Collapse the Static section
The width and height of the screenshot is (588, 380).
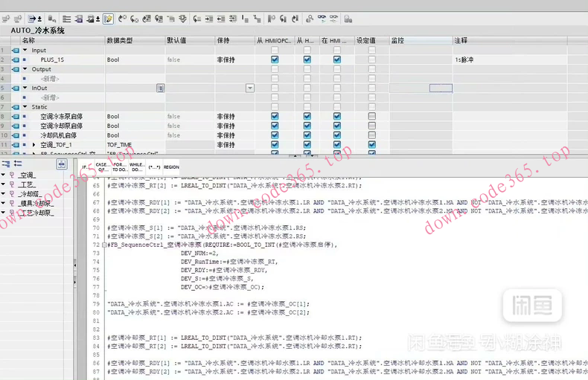pos(25,107)
